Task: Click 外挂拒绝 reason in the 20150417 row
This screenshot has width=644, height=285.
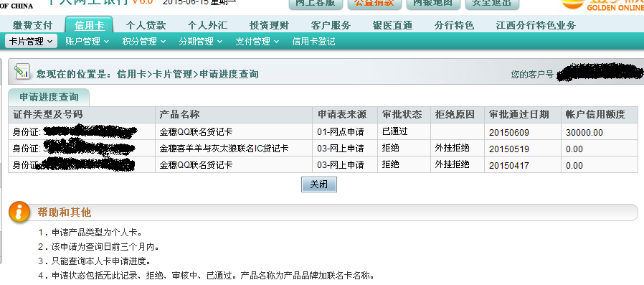Action: coord(453,165)
